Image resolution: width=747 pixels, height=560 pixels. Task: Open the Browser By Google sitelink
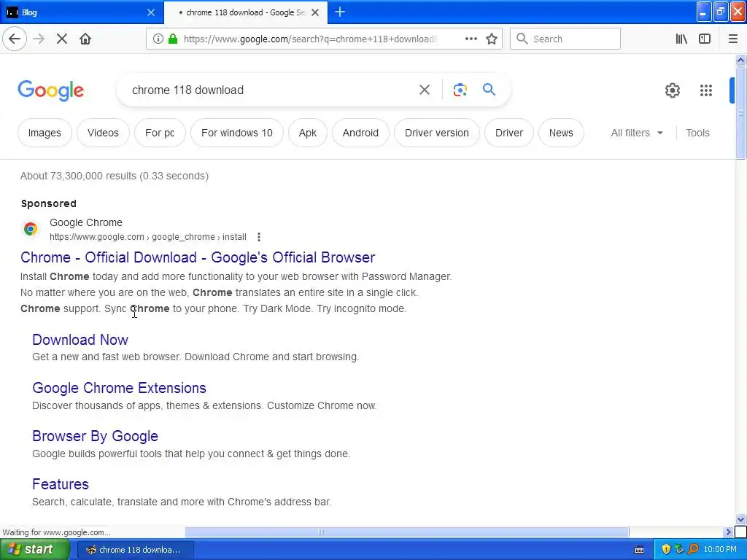point(95,436)
